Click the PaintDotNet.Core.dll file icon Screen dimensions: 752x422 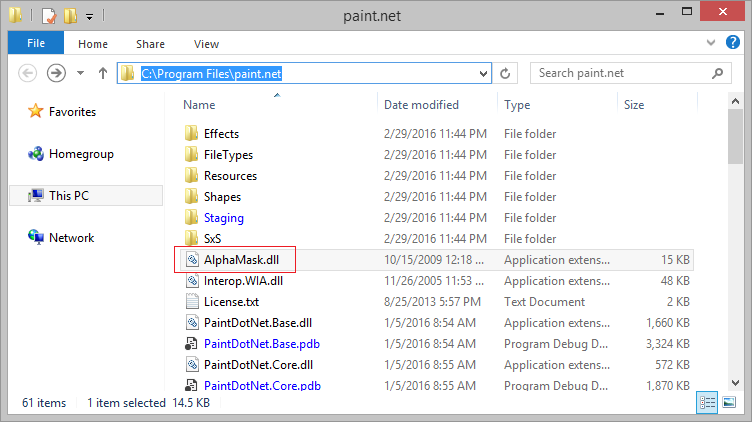[192, 365]
